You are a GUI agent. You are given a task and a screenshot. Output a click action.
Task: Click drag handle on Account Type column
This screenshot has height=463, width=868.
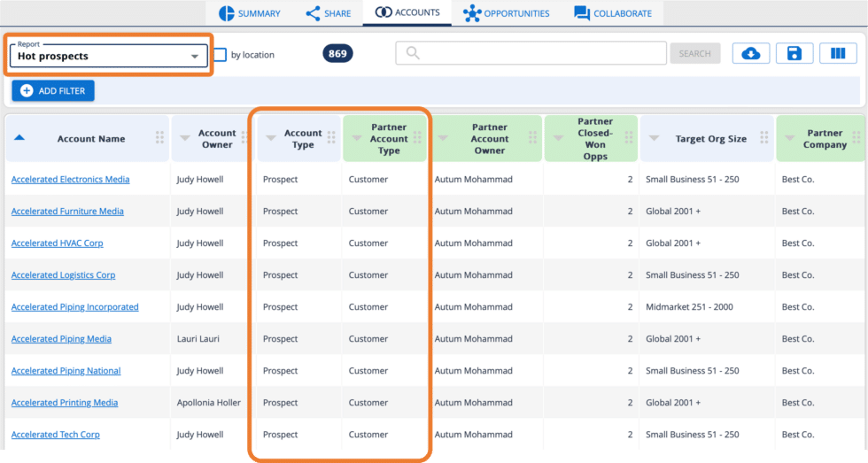[x=331, y=138]
